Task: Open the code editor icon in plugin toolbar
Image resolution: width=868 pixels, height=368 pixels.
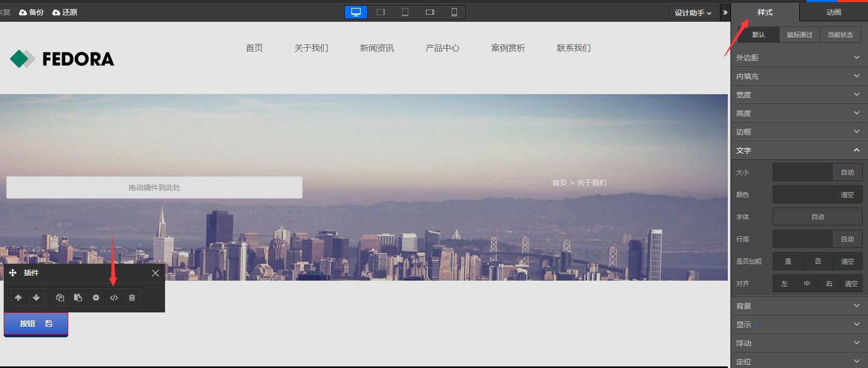Action: point(114,298)
